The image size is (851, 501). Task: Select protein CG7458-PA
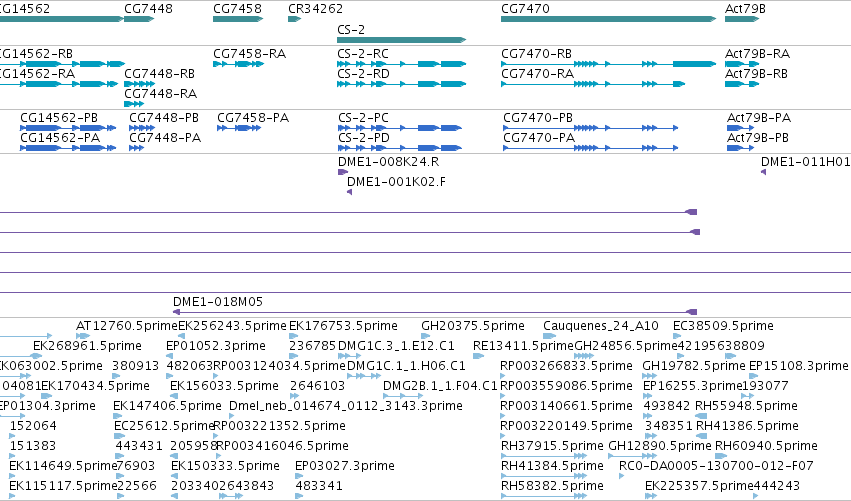point(239,128)
